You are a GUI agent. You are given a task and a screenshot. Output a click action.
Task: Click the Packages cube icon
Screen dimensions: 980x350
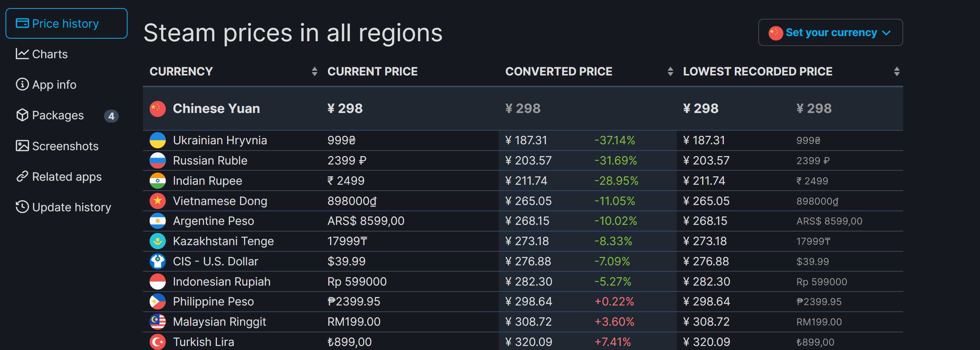pyautogui.click(x=22, y=115)
